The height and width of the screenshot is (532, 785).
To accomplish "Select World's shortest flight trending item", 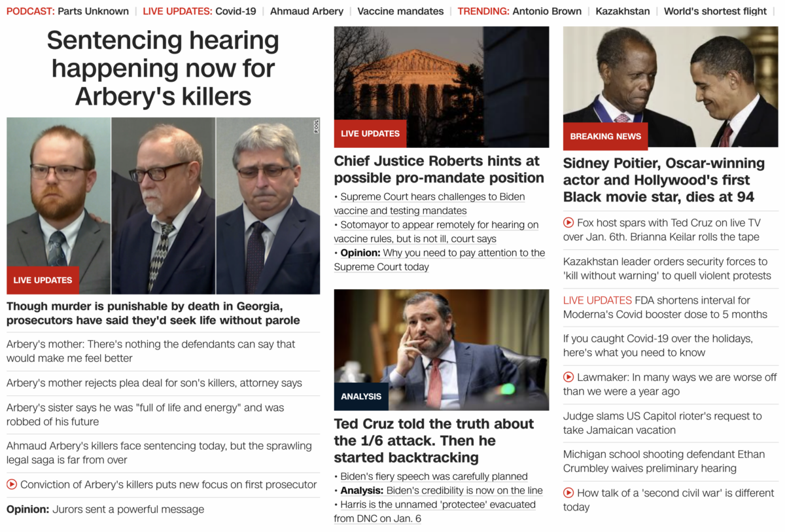I will click(x=716, y=11).
